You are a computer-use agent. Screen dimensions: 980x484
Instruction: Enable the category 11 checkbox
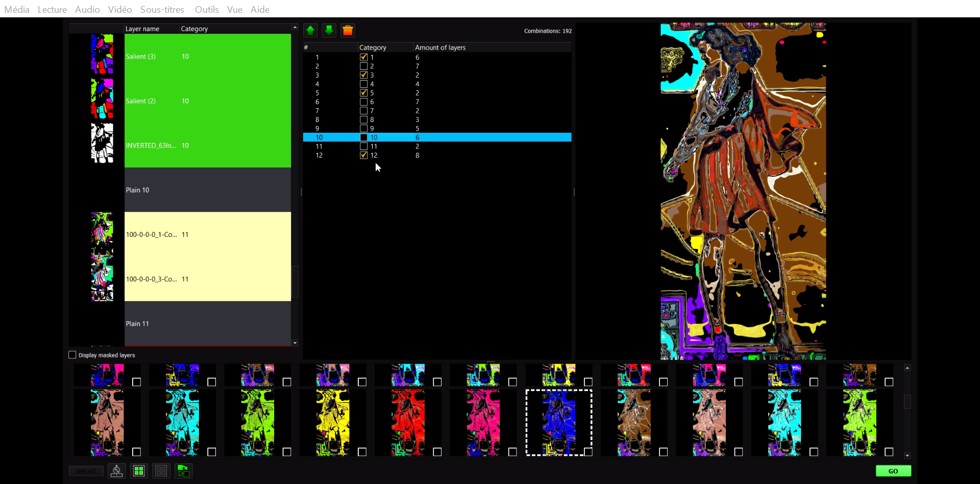(x=364, y=147)
